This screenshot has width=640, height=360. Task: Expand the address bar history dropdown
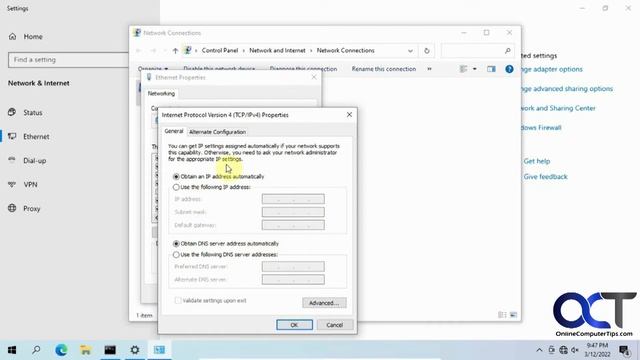[x=410, y=51]
